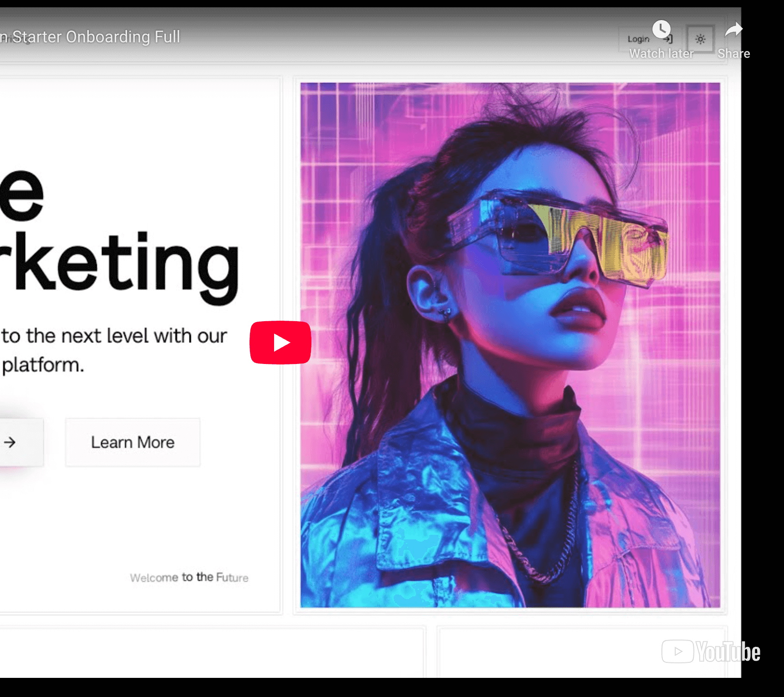
Task: Click the Watch later clock icon
Action: click(x=661, y=30)
